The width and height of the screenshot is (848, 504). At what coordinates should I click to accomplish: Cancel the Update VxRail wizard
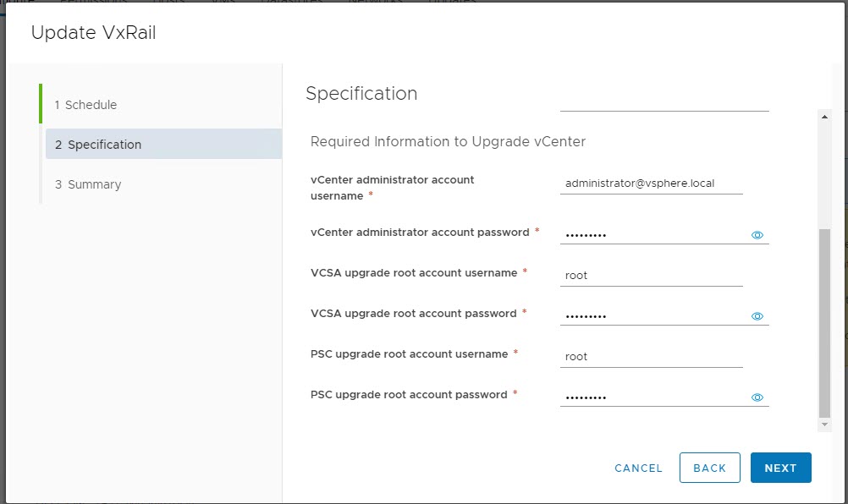coord(638,468)
